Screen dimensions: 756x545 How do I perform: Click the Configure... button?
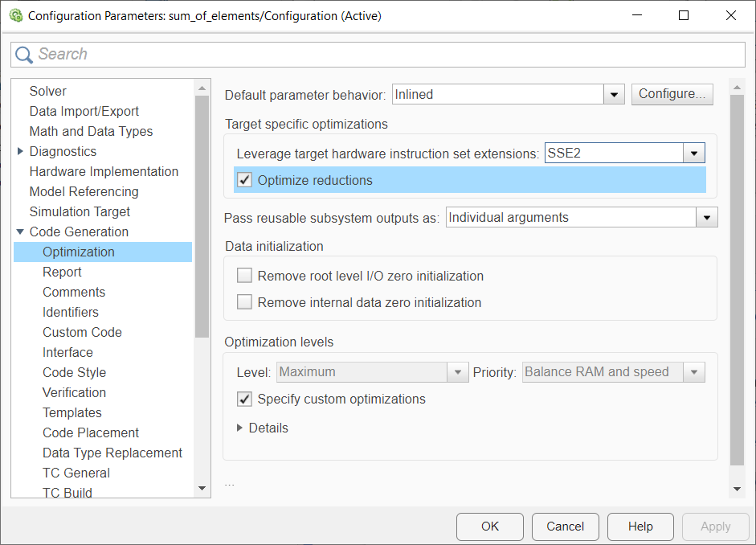coord(672,94)
